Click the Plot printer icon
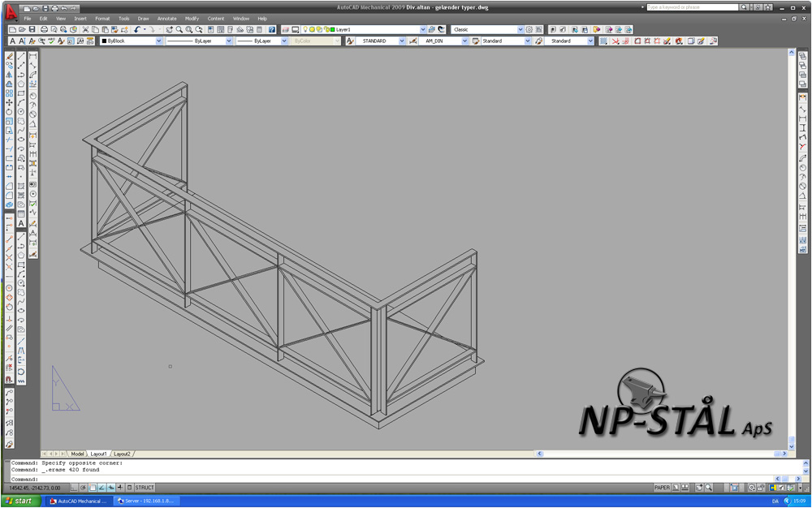 (x=44, y=29)
